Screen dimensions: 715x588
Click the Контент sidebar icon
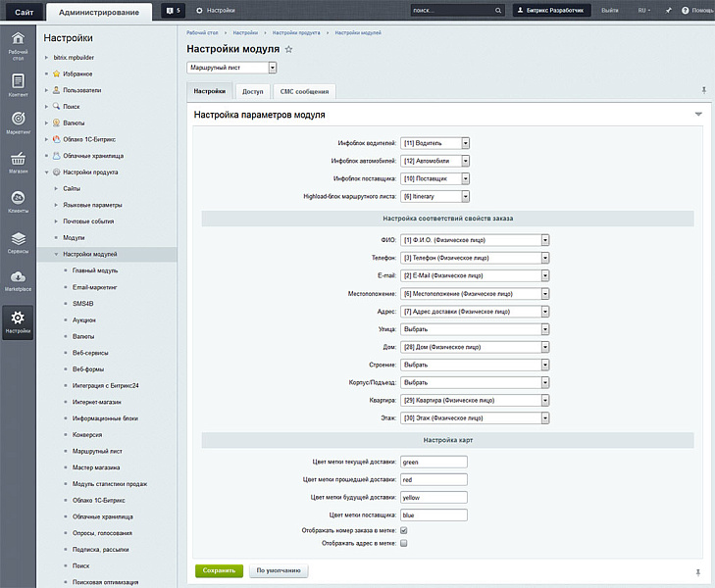[18, 85]
